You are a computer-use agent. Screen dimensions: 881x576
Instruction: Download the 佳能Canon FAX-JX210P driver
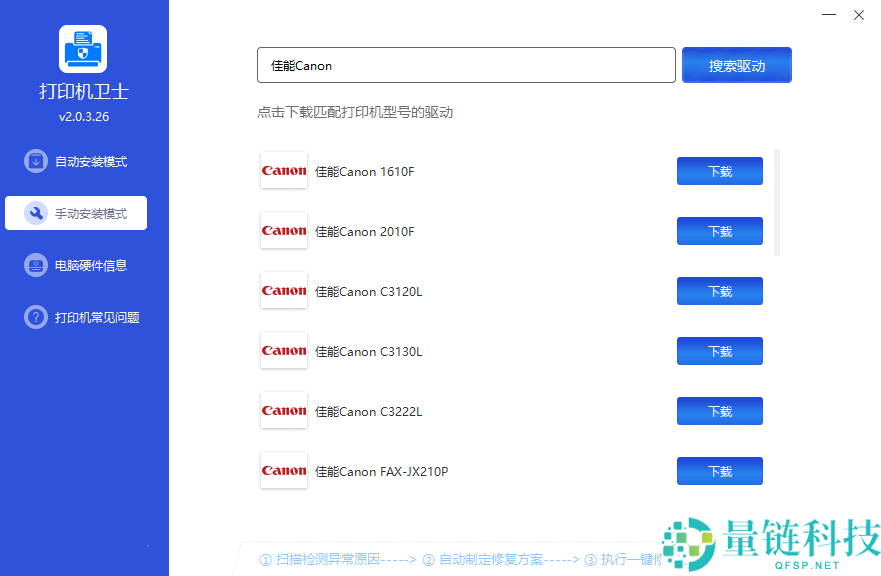[720, 471]
